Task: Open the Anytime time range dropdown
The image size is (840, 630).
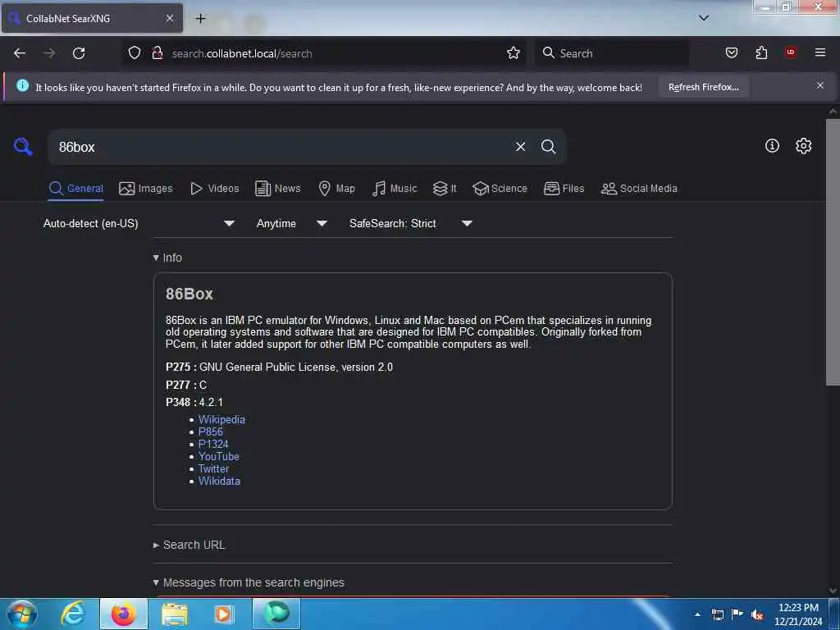Action: (291, 223)
